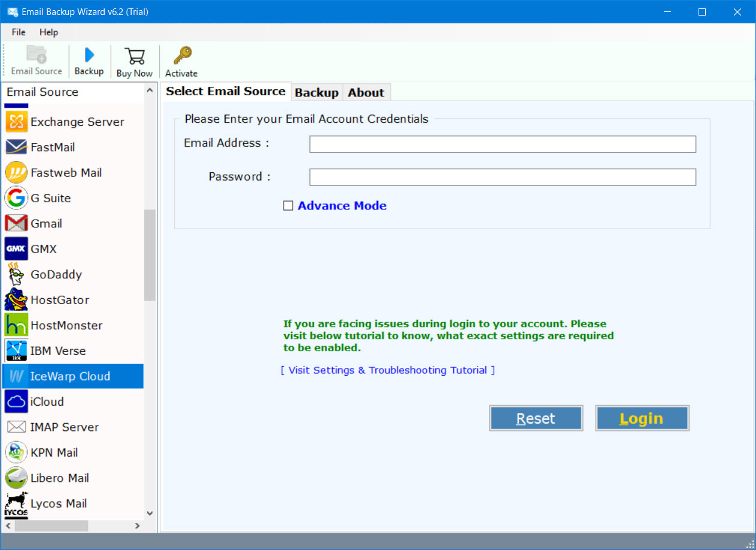Enable Advance Mode
This screenshot has width=756, height=550.
[x=289, y=205]
